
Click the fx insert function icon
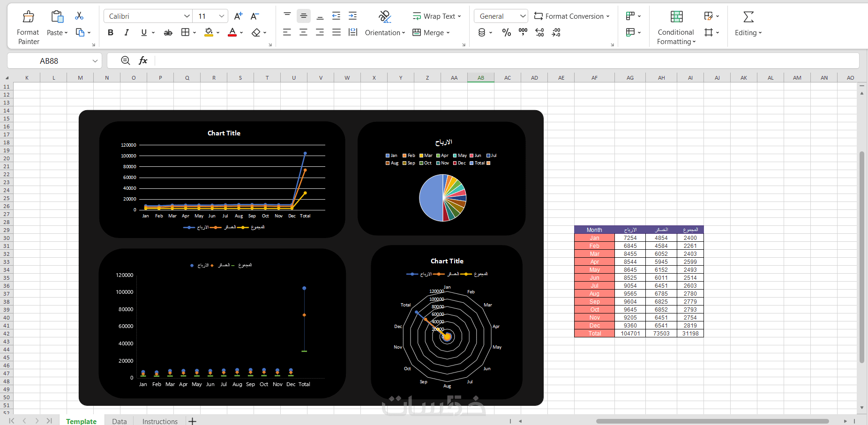pos(143,60)
